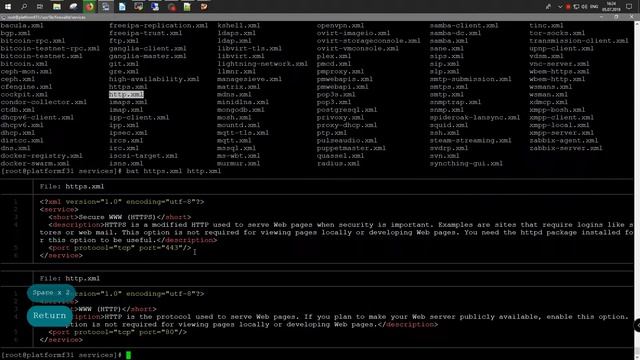This screenshot has height=360, width=640.
Task: Click transmission-client.xml file name
Action: pyautogui.click(x=579, y=41)
